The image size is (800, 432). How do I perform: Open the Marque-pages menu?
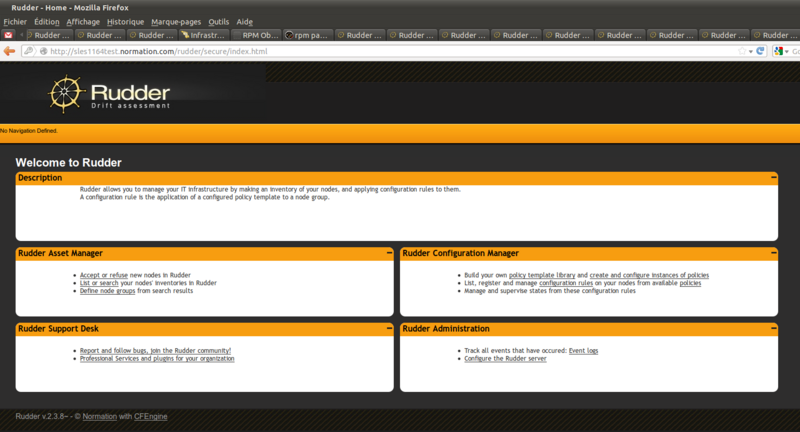[x=176, y=22]
